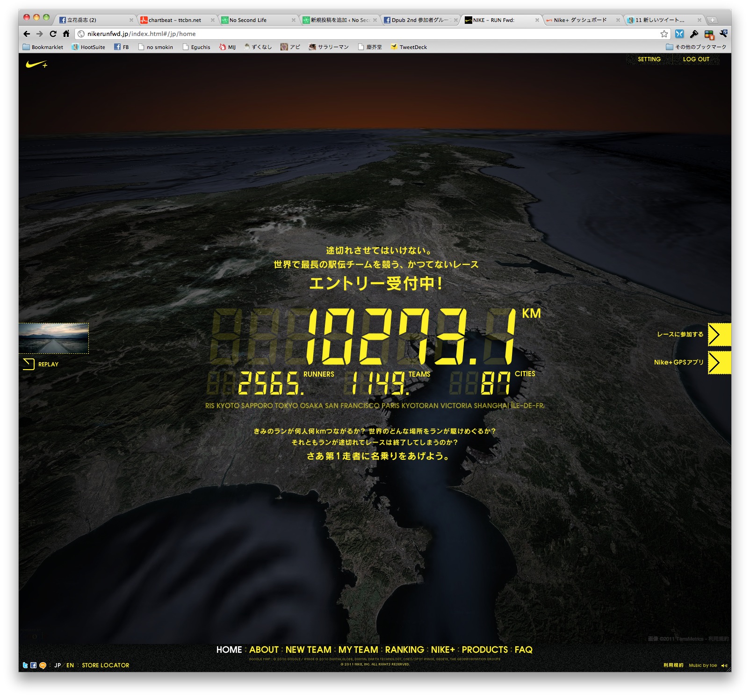Switch to the chartbeat – ttcbn.net tab

[177, 20]
